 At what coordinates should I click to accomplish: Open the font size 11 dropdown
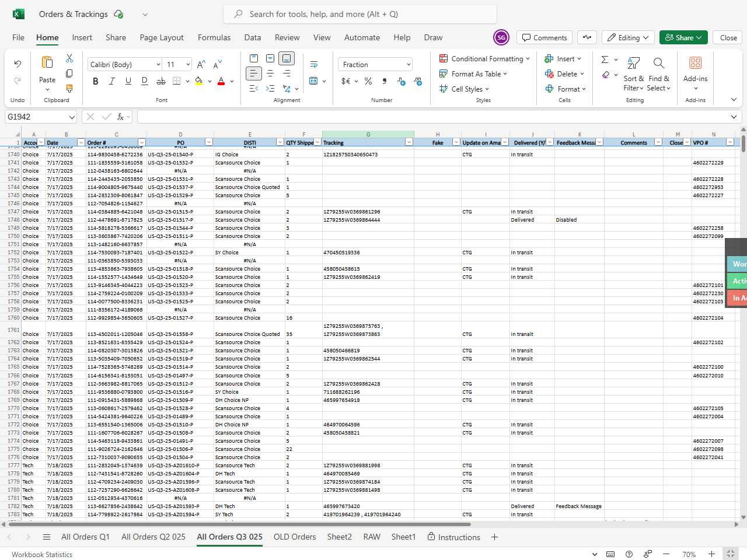pyautogui.click(x=188, y=64)
